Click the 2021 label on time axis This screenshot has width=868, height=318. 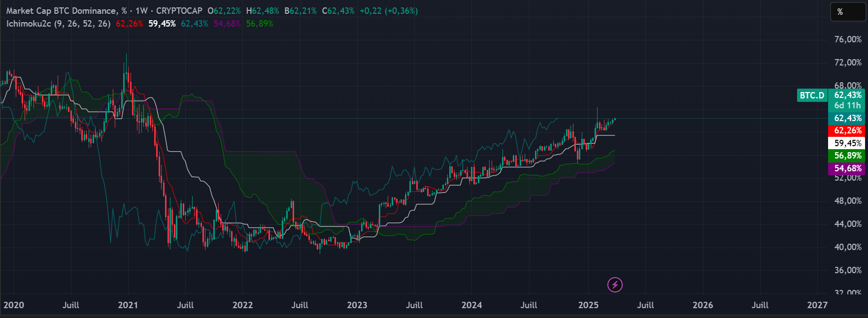click(128, 305)
